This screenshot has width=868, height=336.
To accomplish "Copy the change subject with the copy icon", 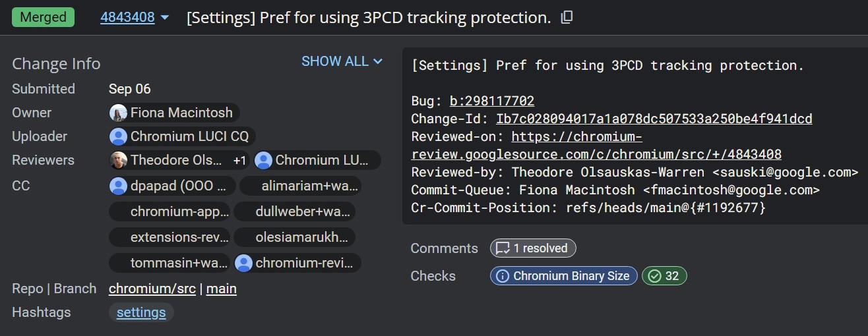I will [x=567, y=18].
